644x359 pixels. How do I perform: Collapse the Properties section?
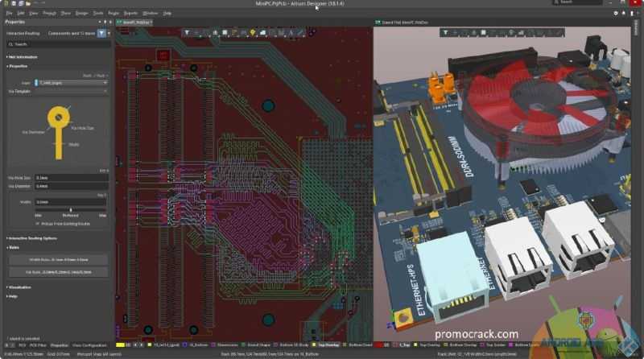[17, 66]
